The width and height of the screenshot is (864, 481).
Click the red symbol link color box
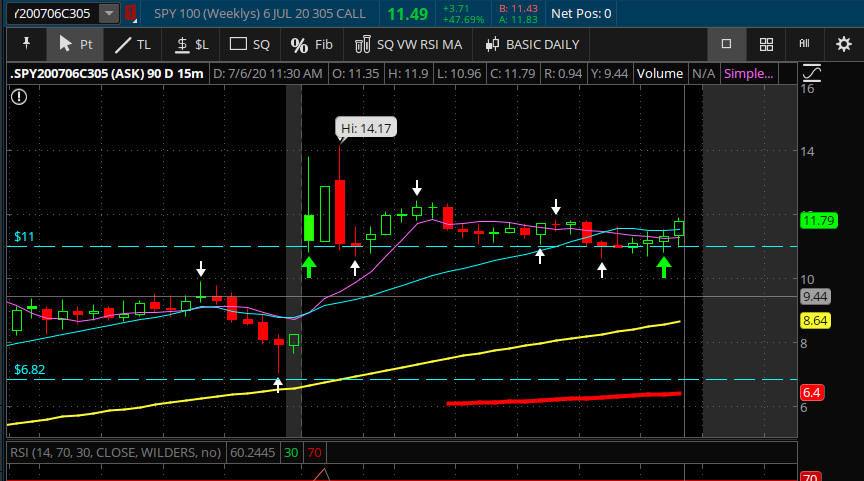(129, 14)
